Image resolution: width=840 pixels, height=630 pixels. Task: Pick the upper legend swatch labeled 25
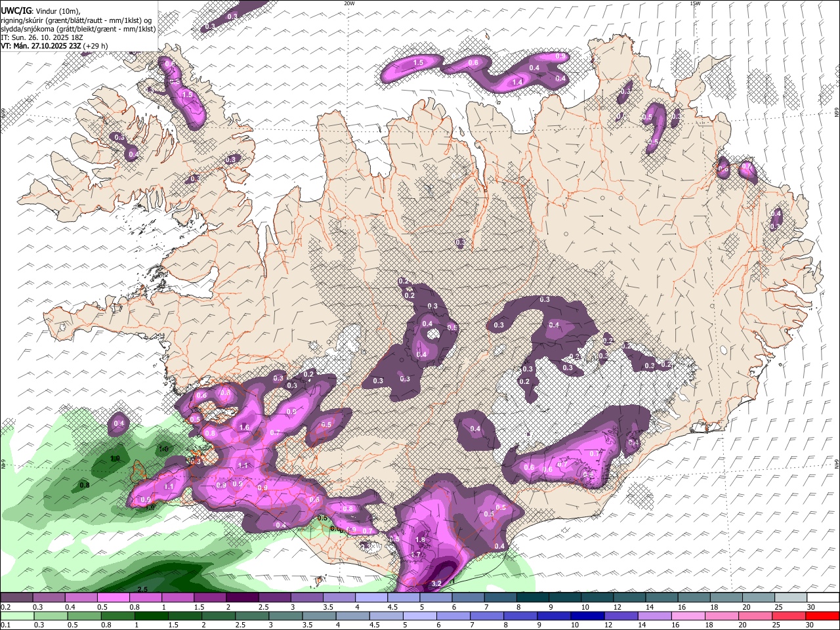(791, 598)
